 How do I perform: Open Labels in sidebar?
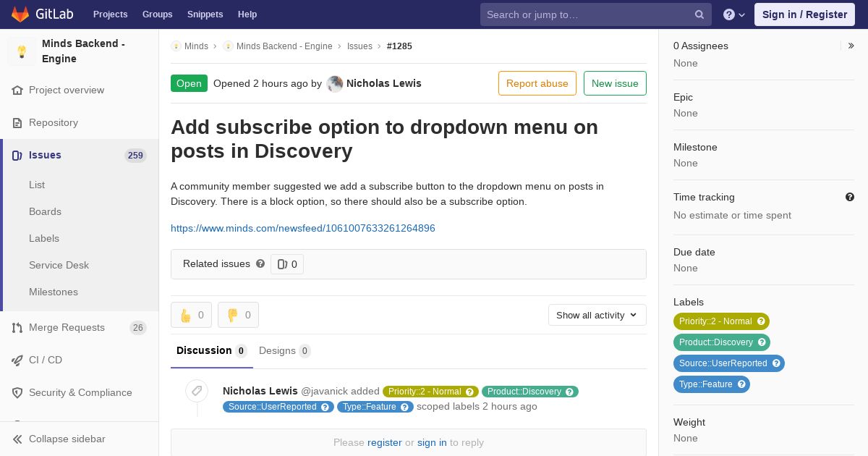(44, 238)
